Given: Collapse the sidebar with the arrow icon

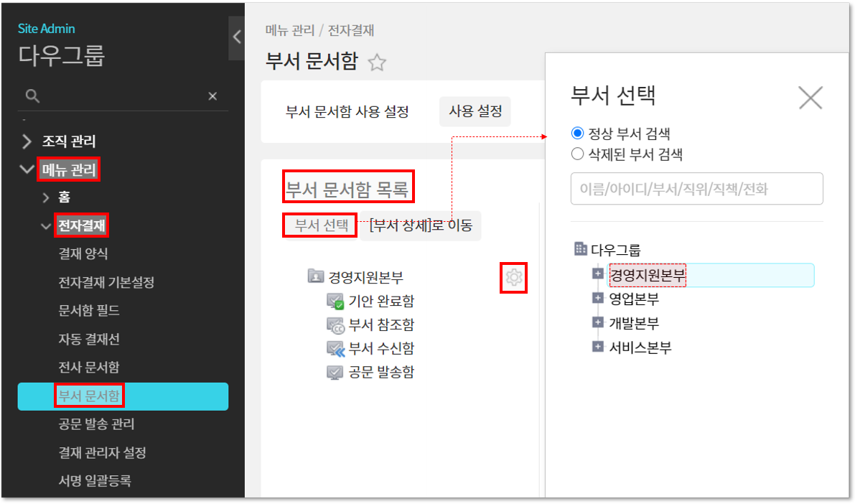Looking at the screenshot, I should point(236,36).
